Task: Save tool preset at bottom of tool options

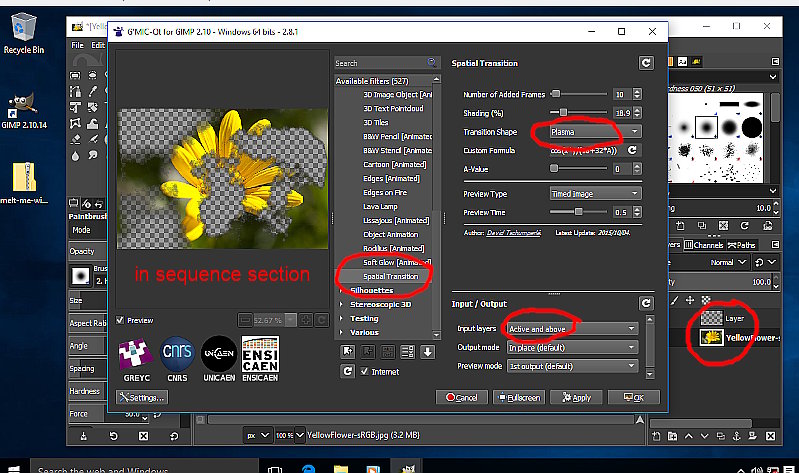Action: pyautogui.click(x=84, y=436)
